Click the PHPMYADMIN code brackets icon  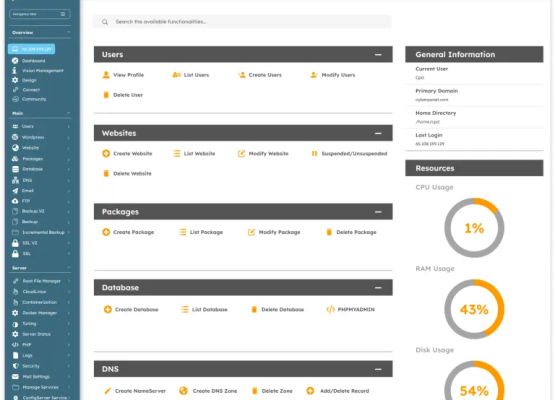(330, 309)
